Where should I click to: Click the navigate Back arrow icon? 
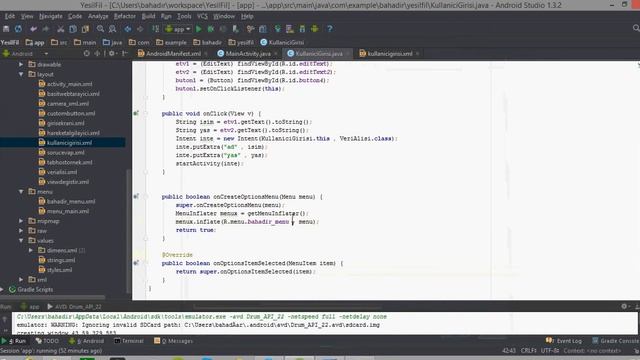(128, 29)
